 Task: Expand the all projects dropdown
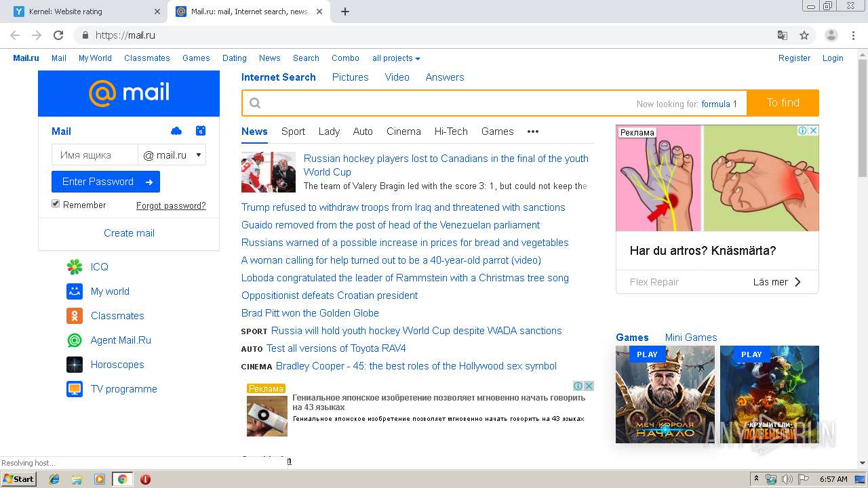coord(396,58)
